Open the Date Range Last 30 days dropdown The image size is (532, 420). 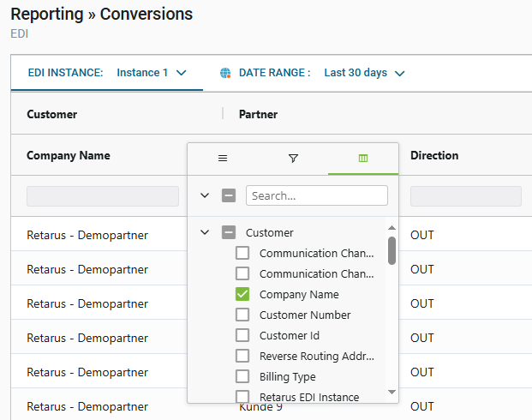[364, 73]
